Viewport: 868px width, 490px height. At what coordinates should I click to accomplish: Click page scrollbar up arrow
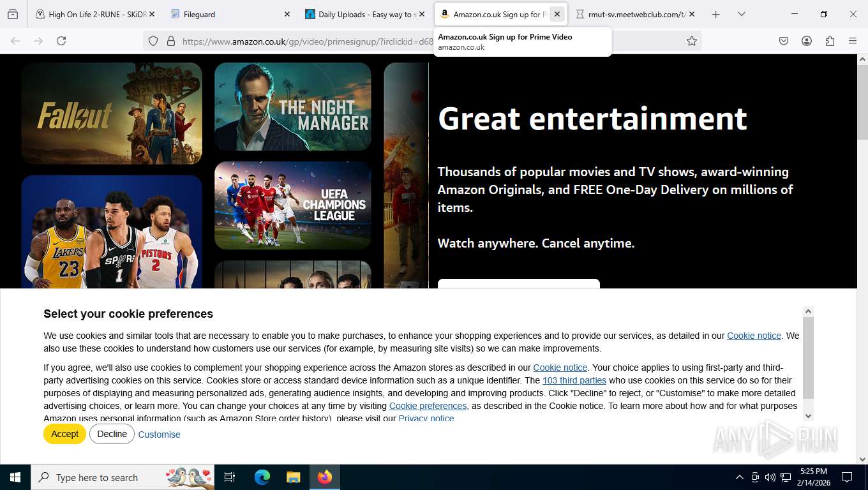pos(862,59)
